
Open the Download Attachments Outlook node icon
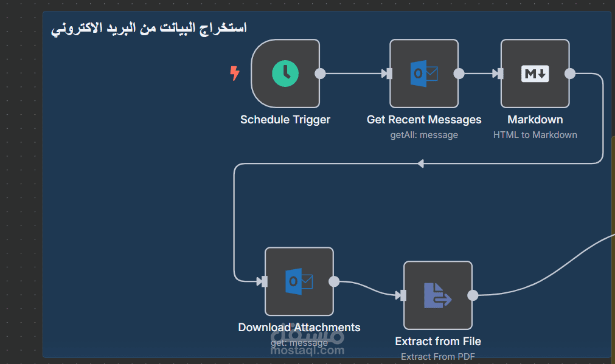click(x=299, y=281)
